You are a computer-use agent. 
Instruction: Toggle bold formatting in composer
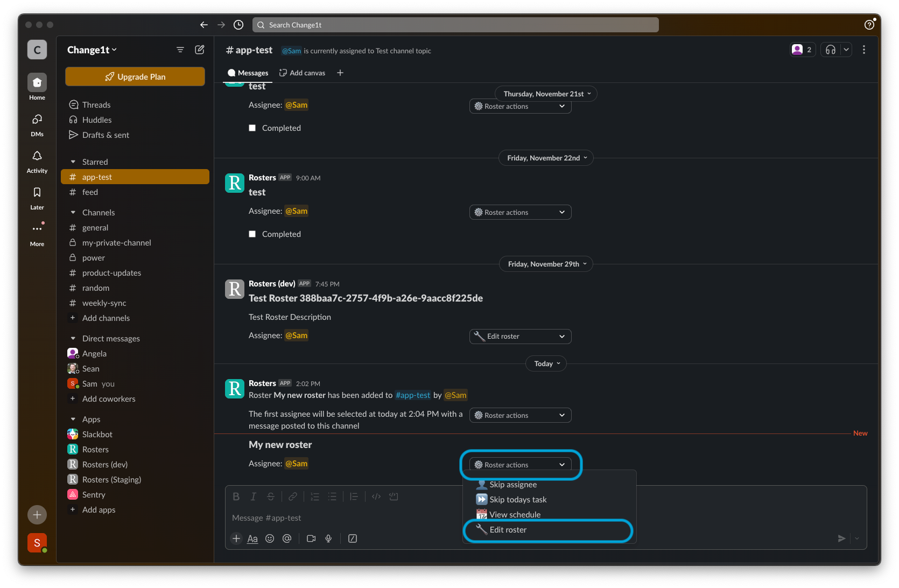pyautogui.click(x=236, y=496)
